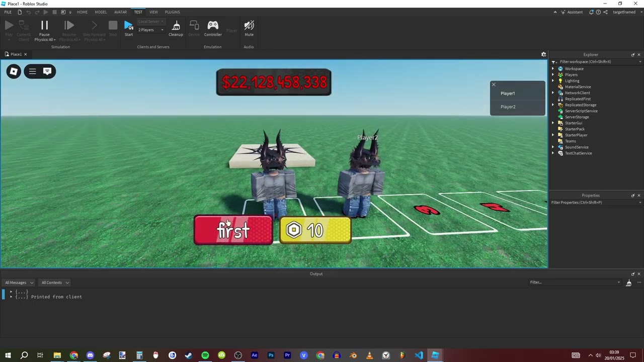The width and height of the screenshot is (644, 362).
Task: Toggle Mute audio in the toolbar
Action: point(249,28)
